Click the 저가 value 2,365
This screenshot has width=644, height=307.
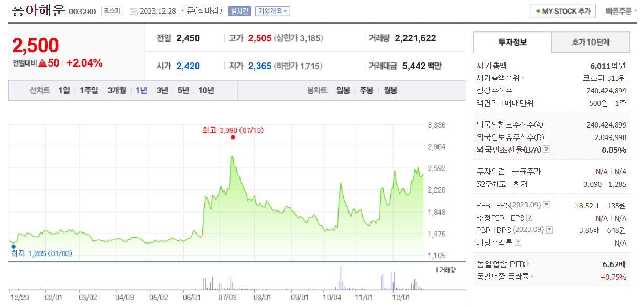tap(259, 66)
